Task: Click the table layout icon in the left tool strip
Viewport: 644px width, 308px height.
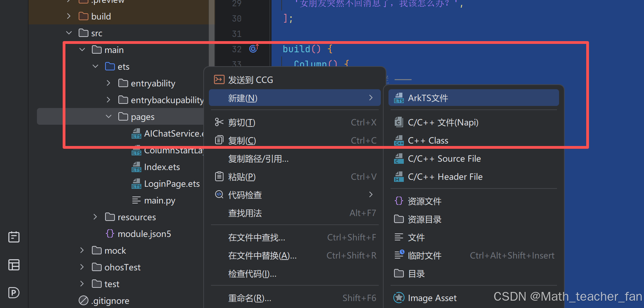Action: tap(14, 265)
